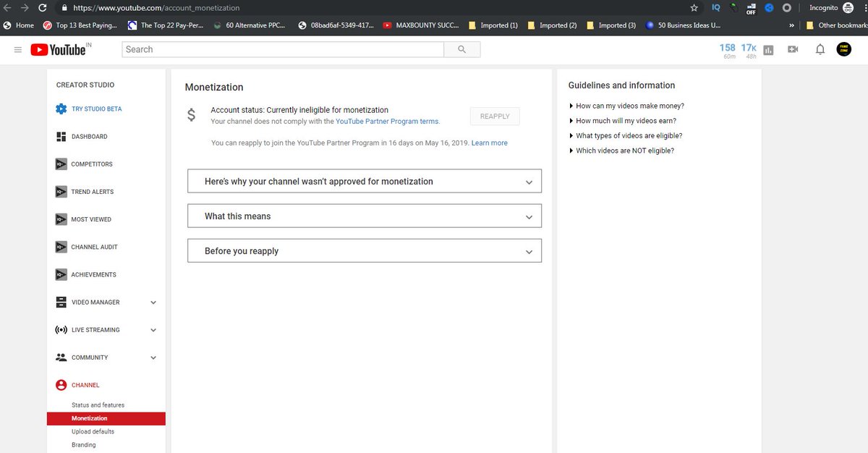
Task: Expand "Here's why your channel wasn't approved"
Action: 365,182
